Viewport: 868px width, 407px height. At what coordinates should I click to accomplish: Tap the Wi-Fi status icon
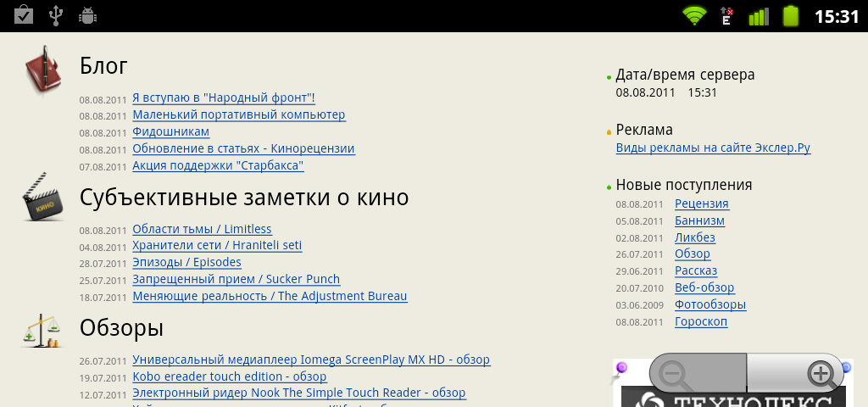tap(695, 15)
